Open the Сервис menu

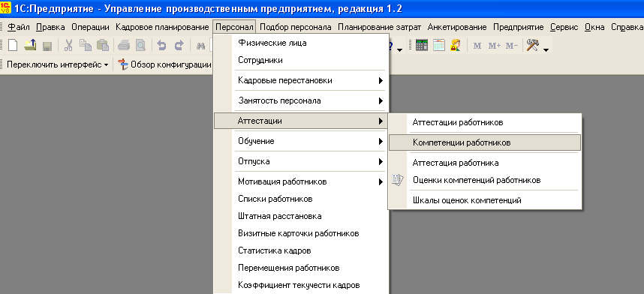(x=564, y=28)
